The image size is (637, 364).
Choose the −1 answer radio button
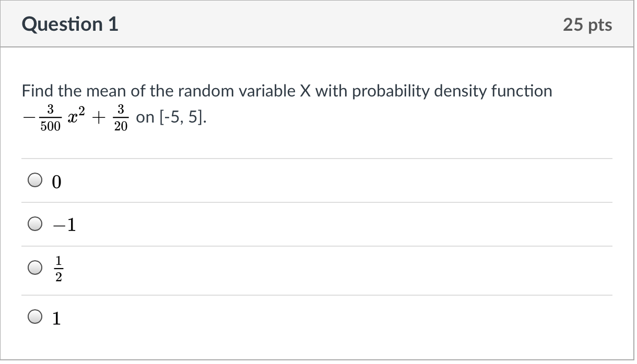tap(34, 224)
